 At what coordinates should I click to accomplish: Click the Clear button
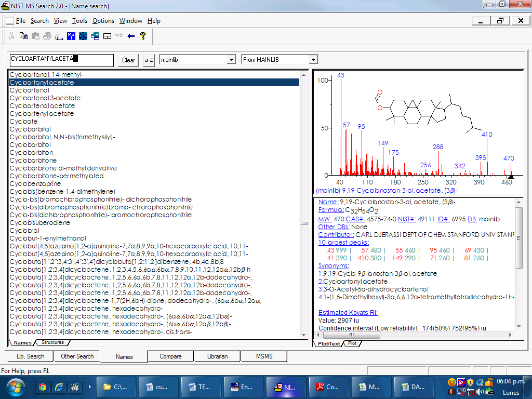128,60
